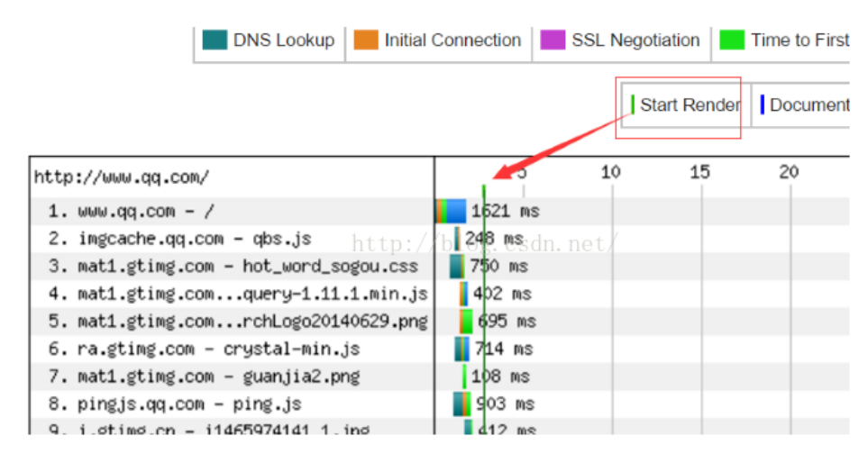Click the SSL Negotiation legend label
The height and width of the screenshot is (454, 868).
click(x=635, y=41)
